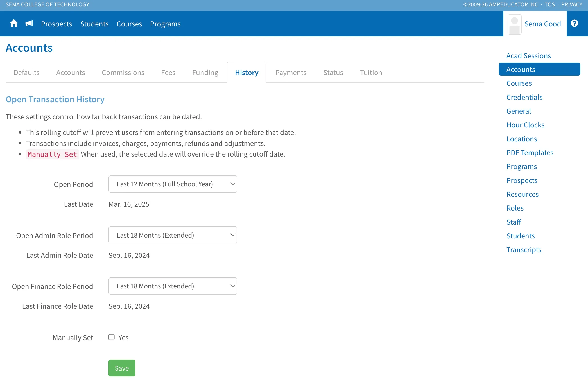Open the help question mark icon
Viewport: 588px width, 384px height.
pyautogui.click(x=575, y=23)
